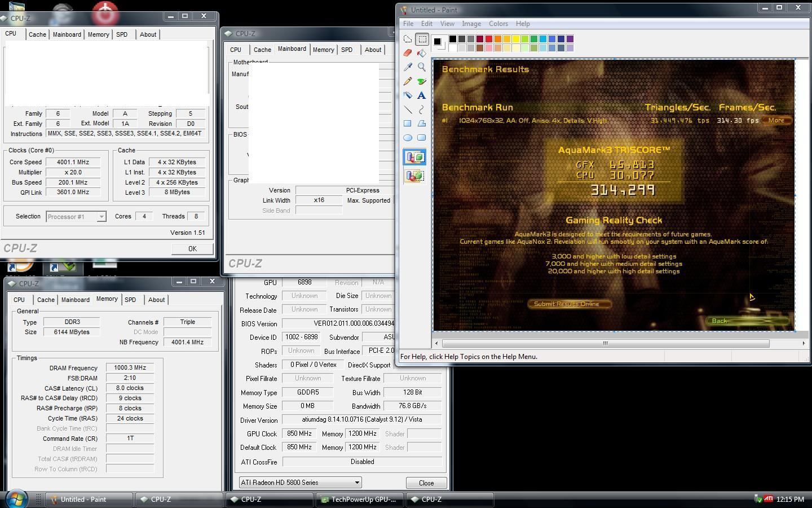Pick the Rectangle shape tool
The width and height of the screenshot is (812, 508).
[x=408, y=124]
